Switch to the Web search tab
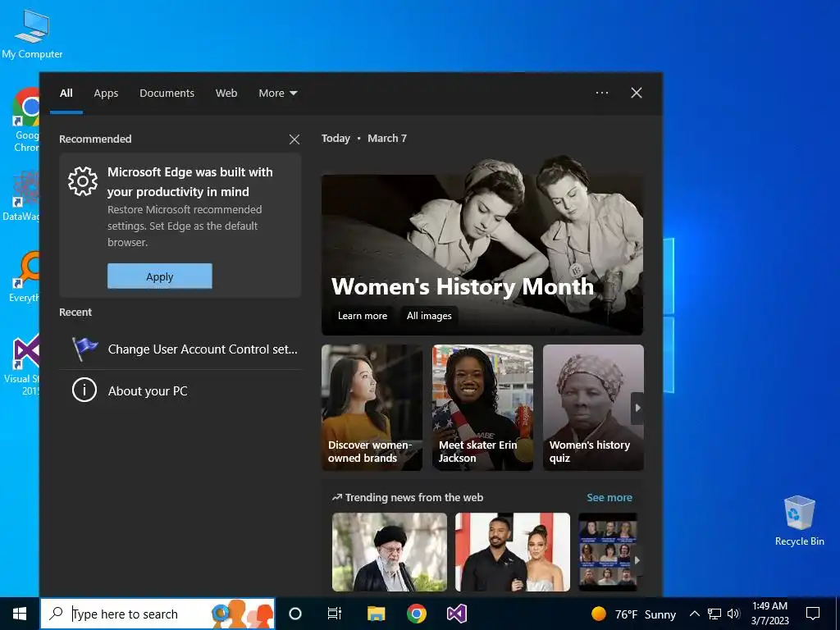 tap(226, 94)
